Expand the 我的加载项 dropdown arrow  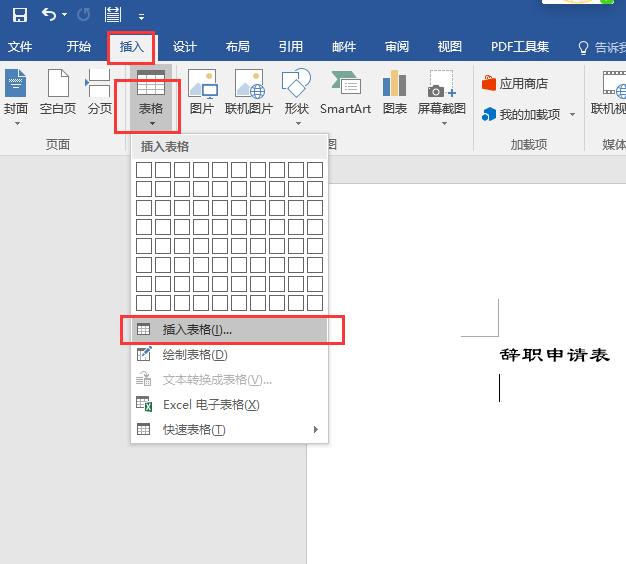pos(572,115)
